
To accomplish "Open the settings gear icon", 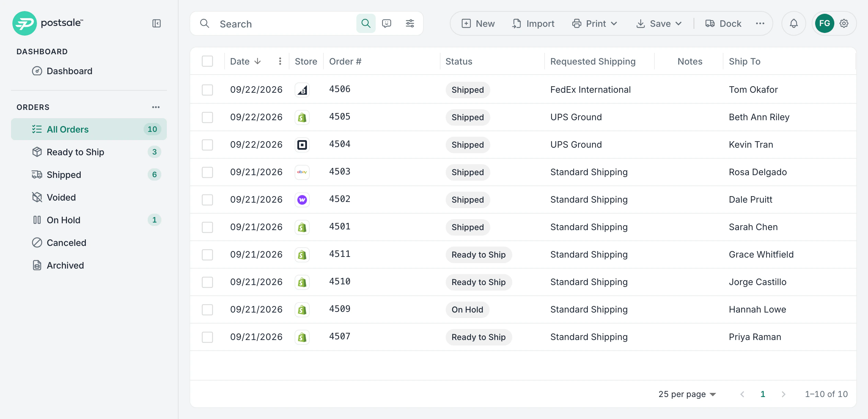I will tap(844, 23).
